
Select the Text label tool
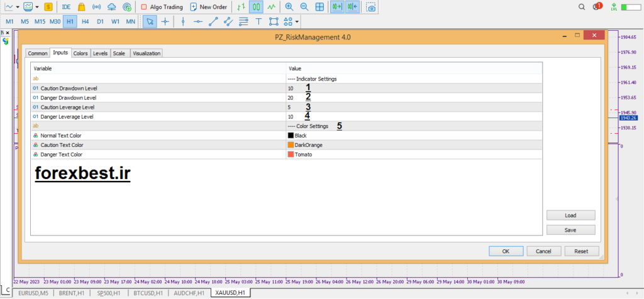pyautogui.click(x=258, y=21)
